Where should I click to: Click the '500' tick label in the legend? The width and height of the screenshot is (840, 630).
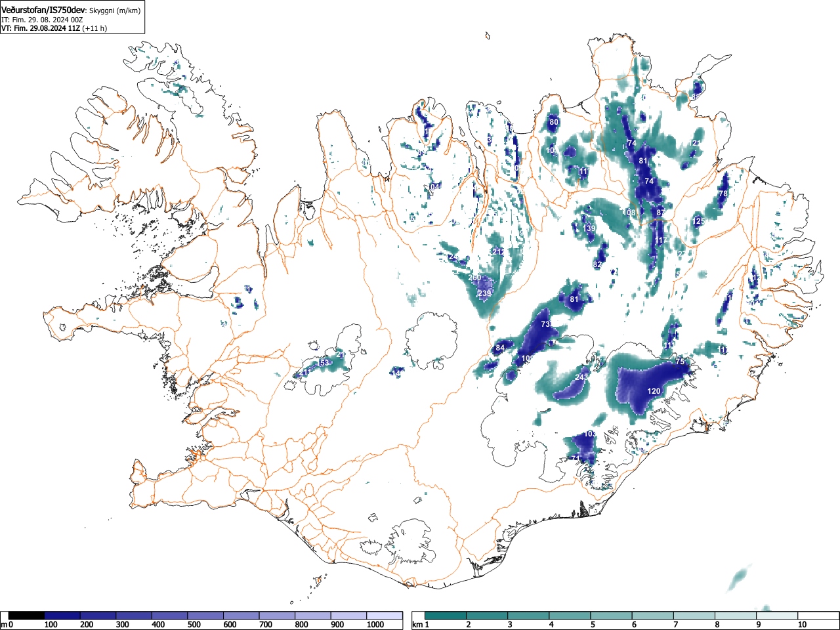point(194,625)
